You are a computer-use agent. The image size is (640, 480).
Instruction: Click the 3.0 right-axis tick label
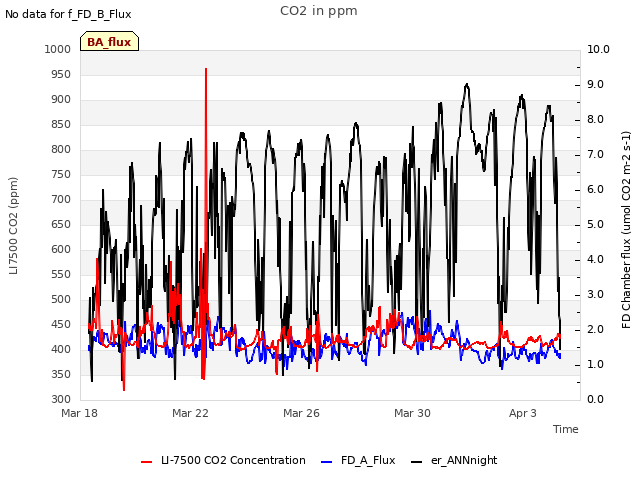point(596,295)
